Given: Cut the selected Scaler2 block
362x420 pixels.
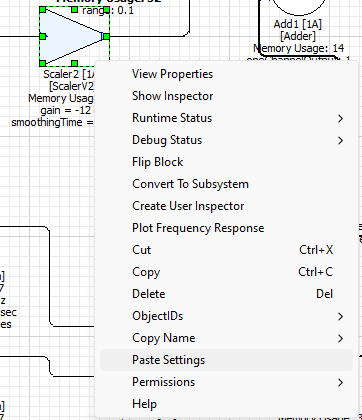Looking at the screenshot, I should coord(226,250).
